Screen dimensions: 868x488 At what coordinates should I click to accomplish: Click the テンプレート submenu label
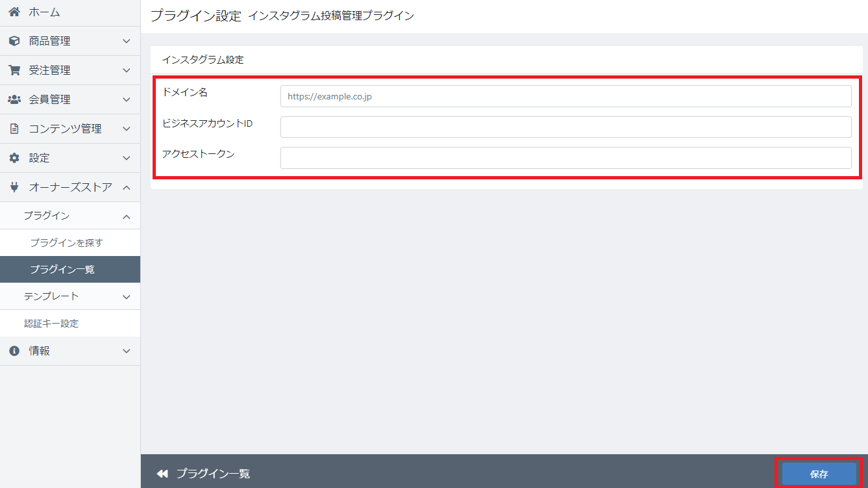51,296
